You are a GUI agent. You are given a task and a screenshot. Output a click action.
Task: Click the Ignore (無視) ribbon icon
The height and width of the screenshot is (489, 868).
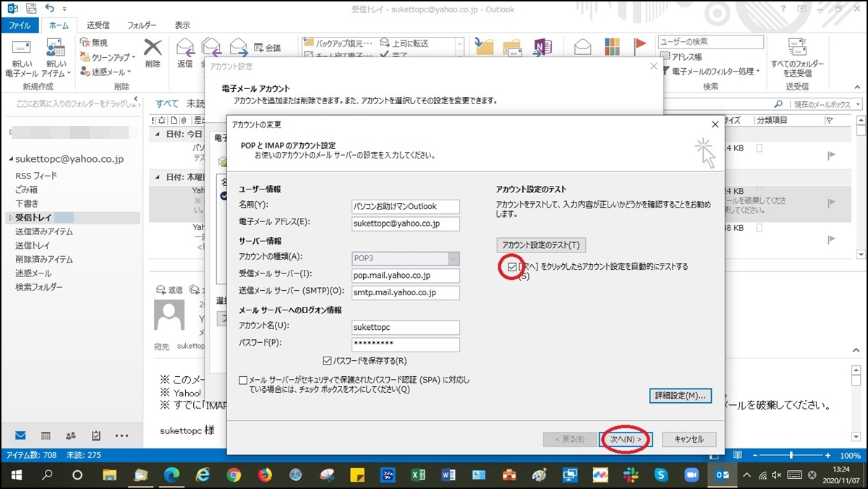click(85, 43)
